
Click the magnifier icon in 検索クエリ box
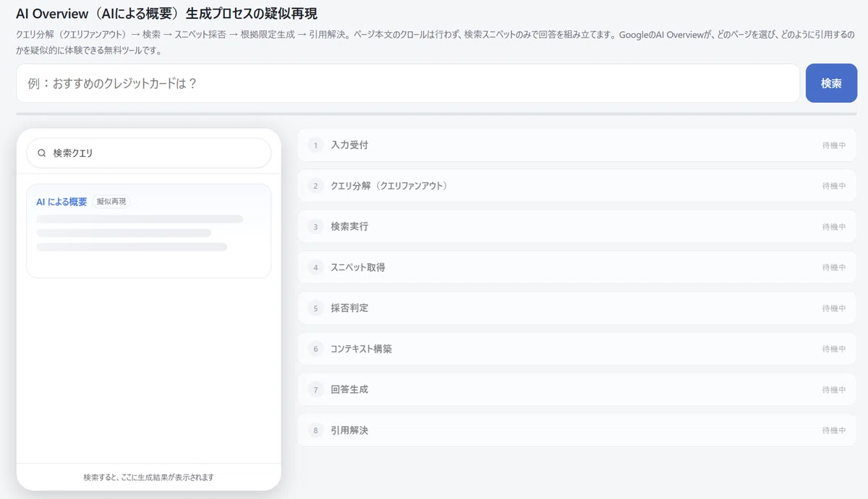[42, 153]
